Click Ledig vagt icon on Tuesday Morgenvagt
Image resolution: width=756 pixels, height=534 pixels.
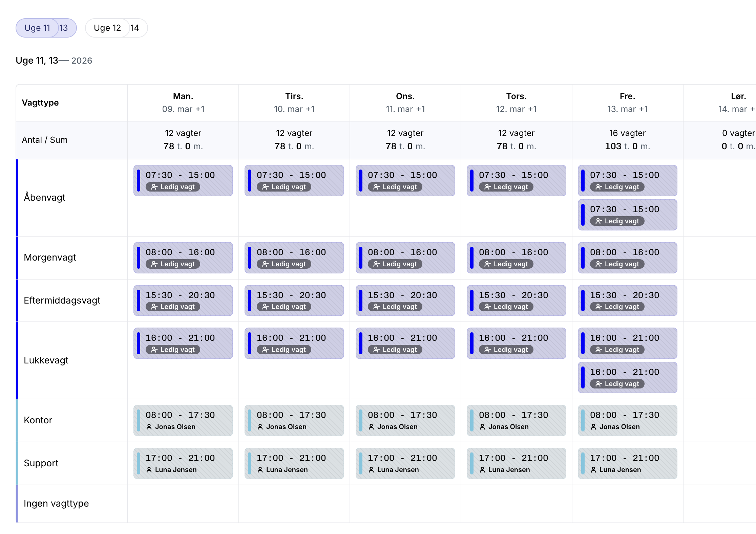[x=265, y=264]
